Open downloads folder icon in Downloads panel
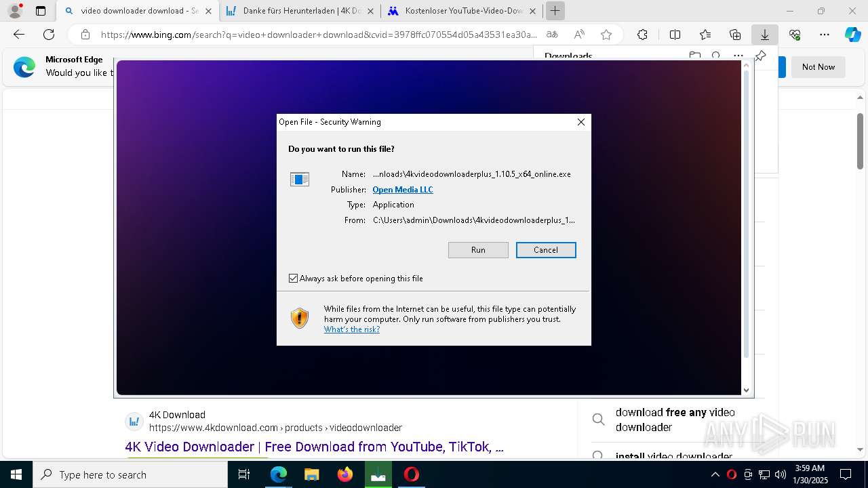This screenshot has width=868, height=488. 694,56
